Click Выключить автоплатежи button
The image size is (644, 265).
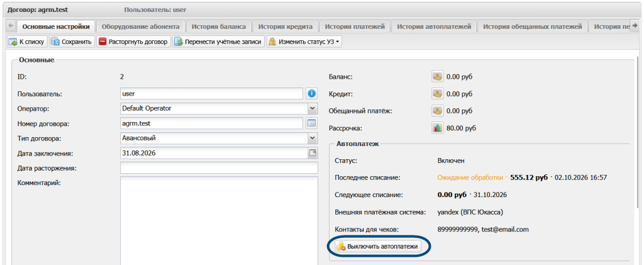[378, 247]
